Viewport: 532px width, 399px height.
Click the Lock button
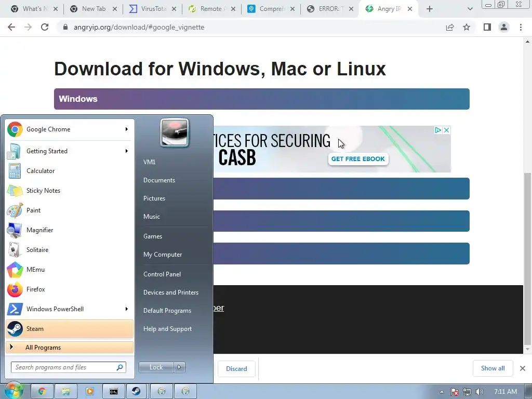156,367
